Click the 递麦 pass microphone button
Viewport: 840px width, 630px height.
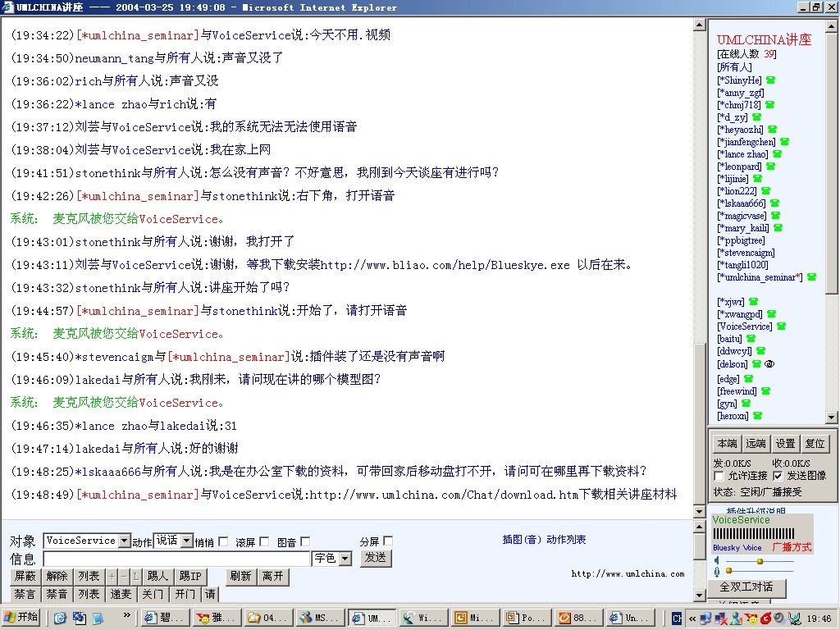point(121,594)
